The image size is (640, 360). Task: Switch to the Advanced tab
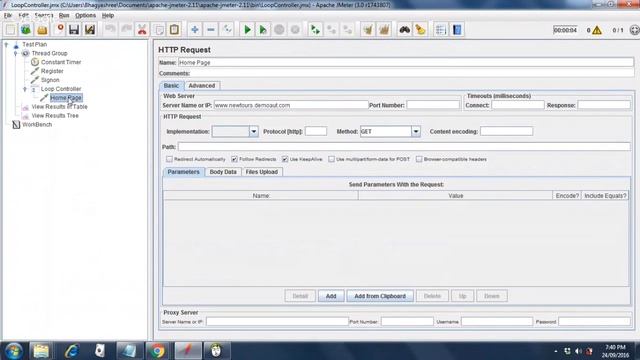pyautogui.click(x=202, y=86)
